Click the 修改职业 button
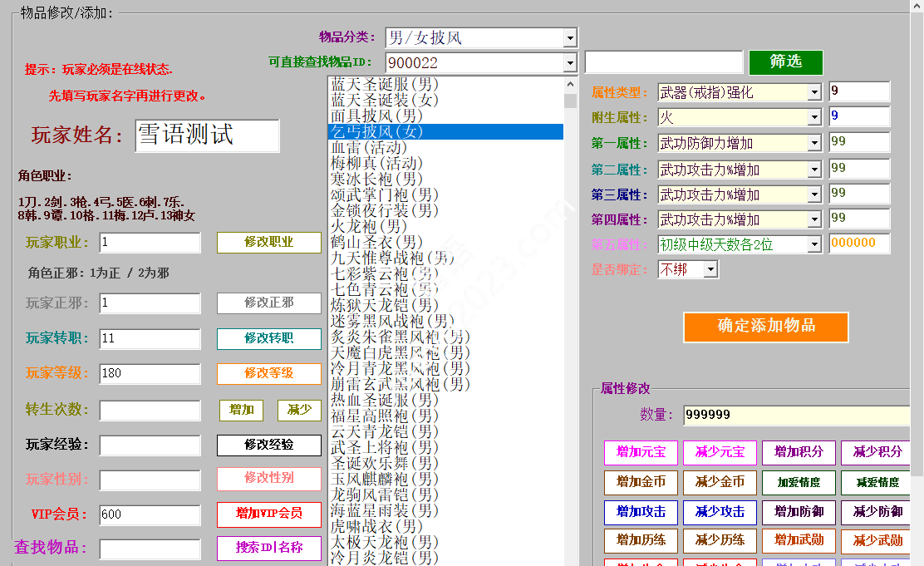The height and width of the screenshot is (566, 924). coord(268,243)
